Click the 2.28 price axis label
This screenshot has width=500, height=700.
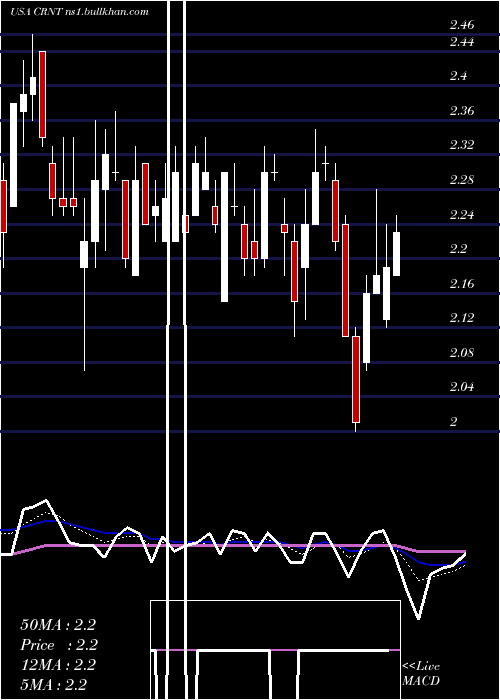pyautogui.click(x=462, y=180)
